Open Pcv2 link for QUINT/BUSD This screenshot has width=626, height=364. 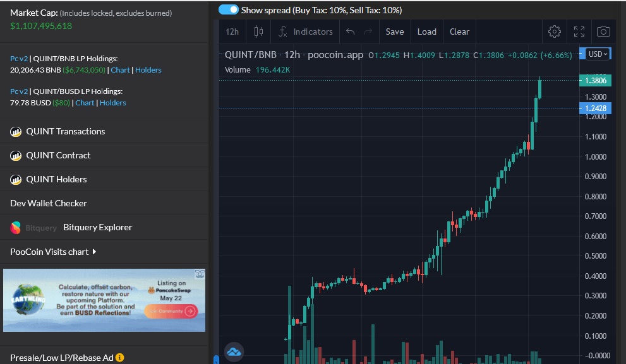[x=19, y=91]
